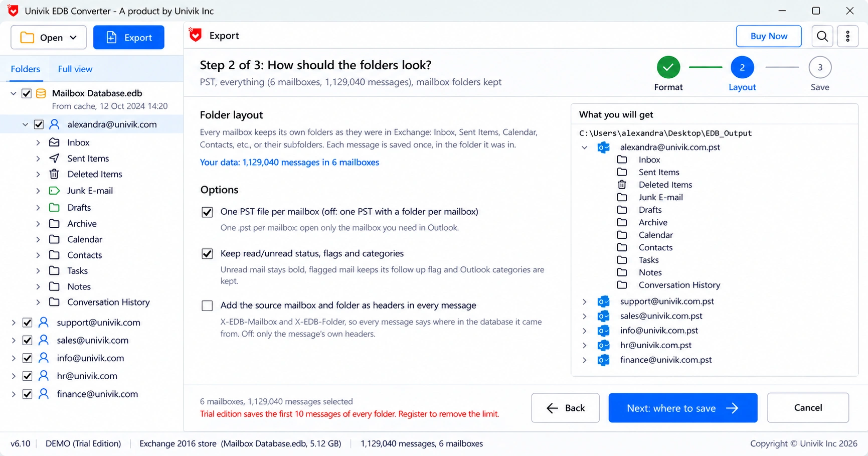The height and width of the screenshot is (456, 868).
Task: Select the Notes folder in the preview
Action: (x=650, y=272)
